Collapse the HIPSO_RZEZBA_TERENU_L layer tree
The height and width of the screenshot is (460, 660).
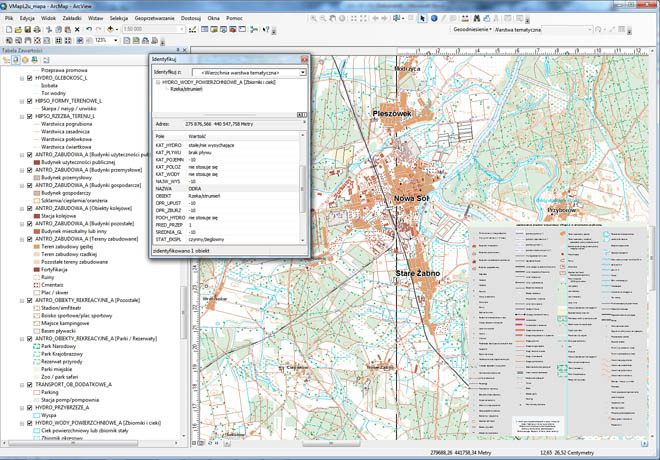pos(21,116)
